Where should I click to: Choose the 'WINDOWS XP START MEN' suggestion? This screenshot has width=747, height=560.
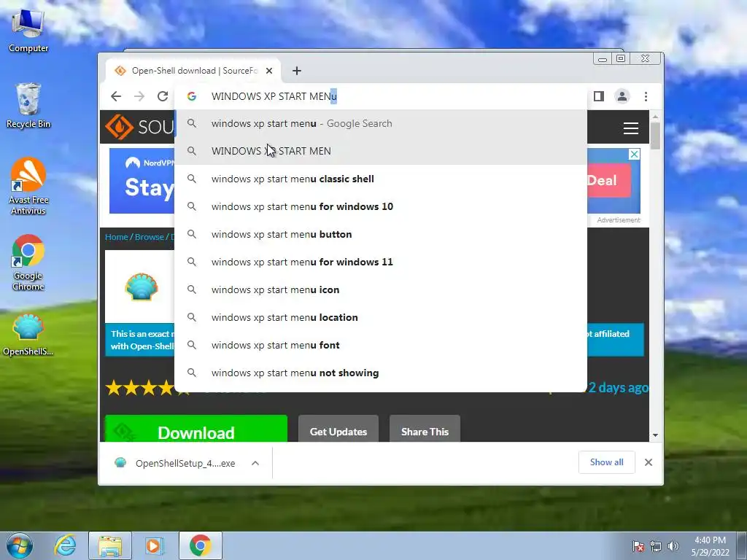pyautogui.click(x=381, y=151)
